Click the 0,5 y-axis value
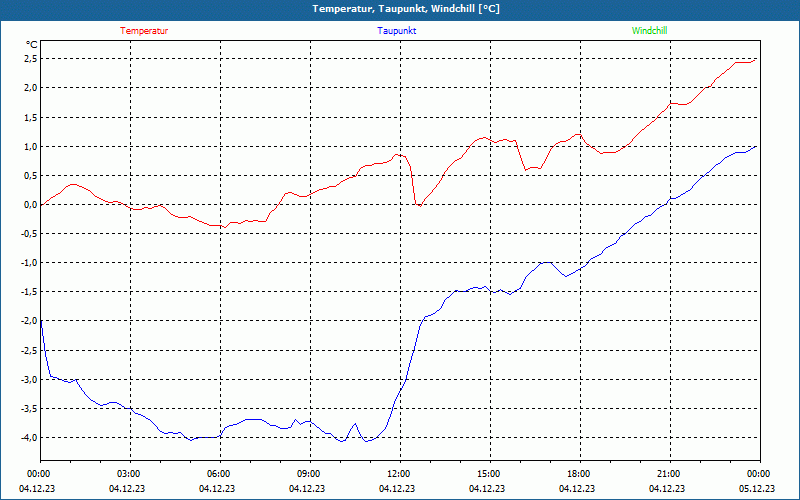The image size is (800, 500). (31, 176)
